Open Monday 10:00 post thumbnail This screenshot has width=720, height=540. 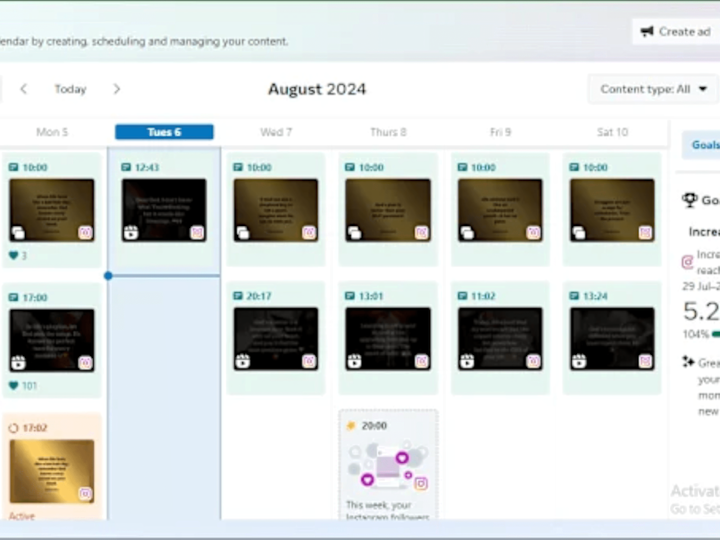(52, 210)
